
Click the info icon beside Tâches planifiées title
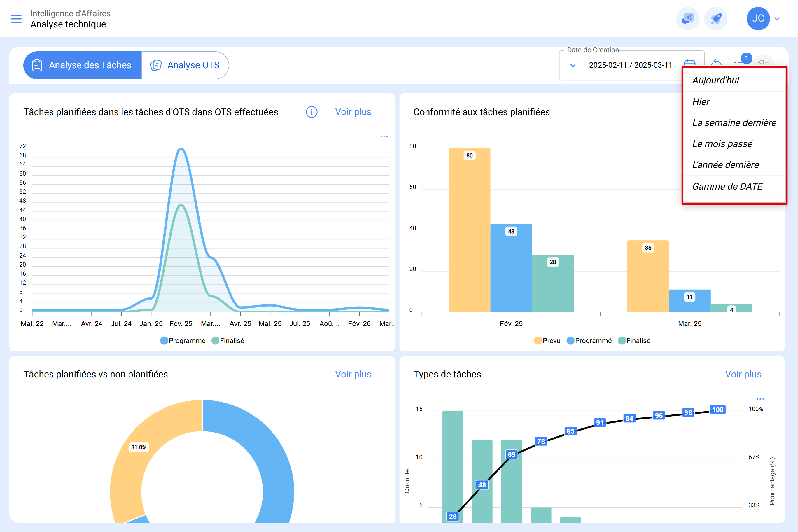[x=311, y=112]
